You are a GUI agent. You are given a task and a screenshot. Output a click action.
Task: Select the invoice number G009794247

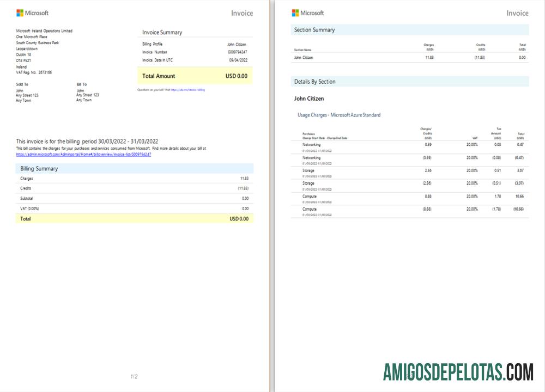pyautogui.click(x=237, y=52)
